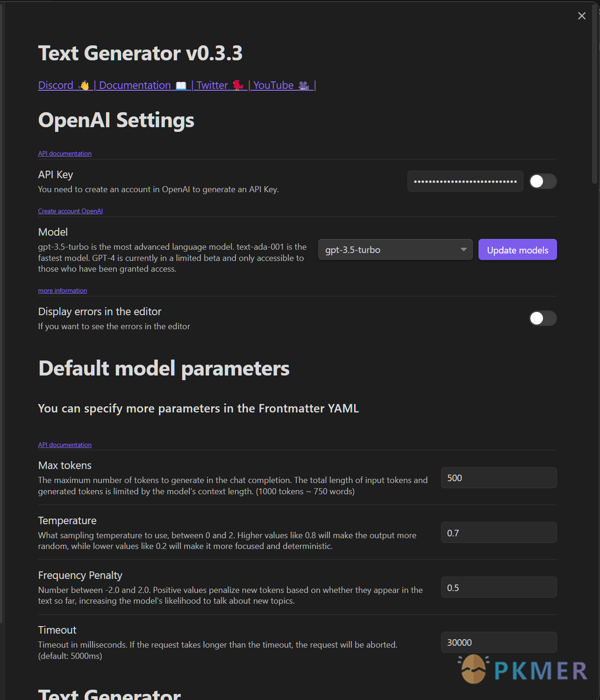
Task: Click the Temperature setting label
Action: pyautogui.click(x=67, y=520)
